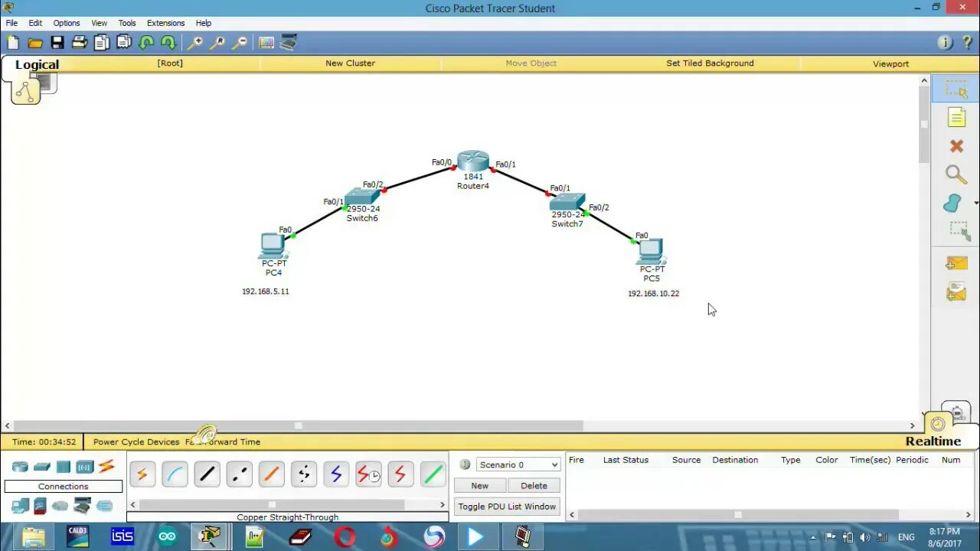This screenshot has width=980, height=551.
Task: Switch to Realtime mode tab
Action: click(x=933, y=441)
